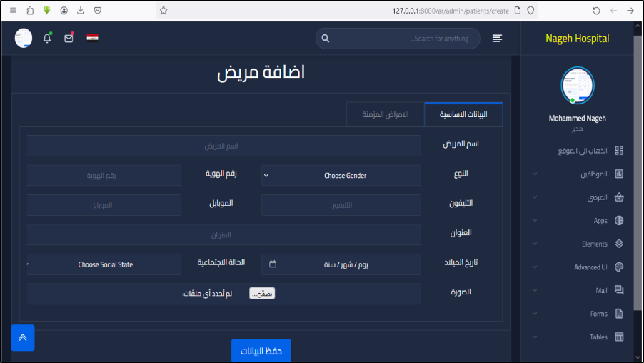This screenshot has width=644, height=363.
Task: Click the browser bookmark star icon
Action: pos(163,11)
